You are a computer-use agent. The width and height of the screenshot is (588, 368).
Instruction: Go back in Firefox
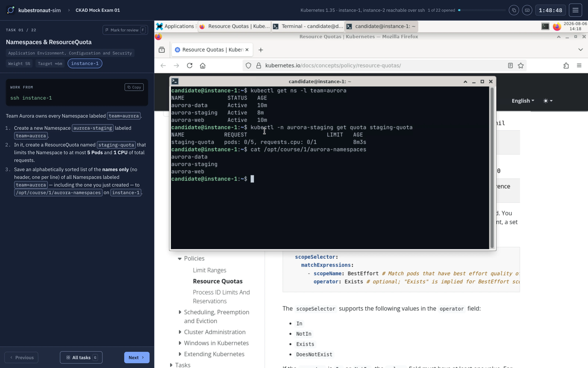click(163, 66)
